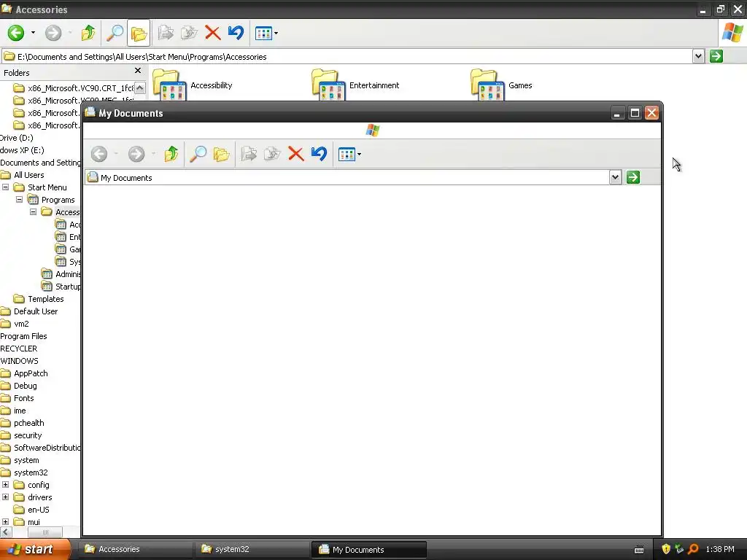Click Undo icon in My Documents toolbar
747x560 pixels.
[320, 154]
